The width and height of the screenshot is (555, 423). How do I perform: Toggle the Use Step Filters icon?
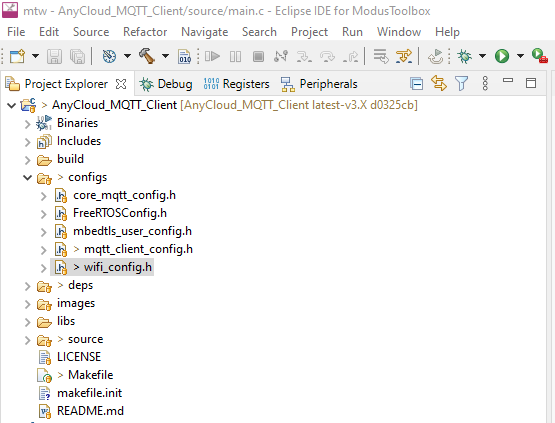[x=404, y=56]
